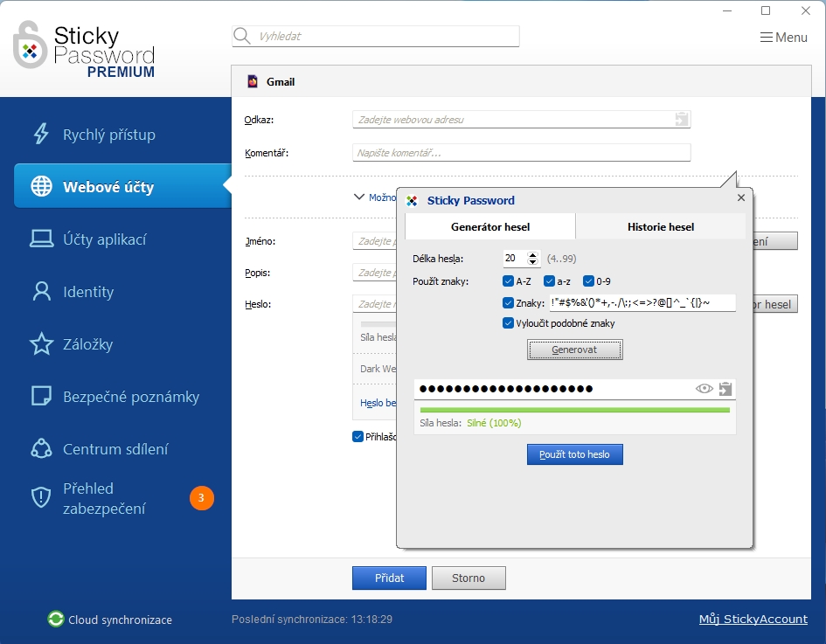This screenshot has width=826, height=644.
Task: Click the Použít toto heslo button
Action: (x=574, y=454)
